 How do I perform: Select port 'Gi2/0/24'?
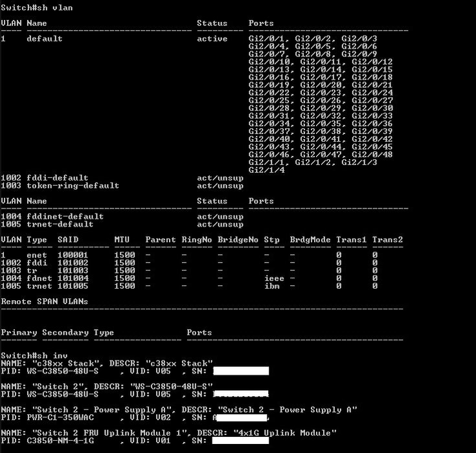(x=372, y=93)
